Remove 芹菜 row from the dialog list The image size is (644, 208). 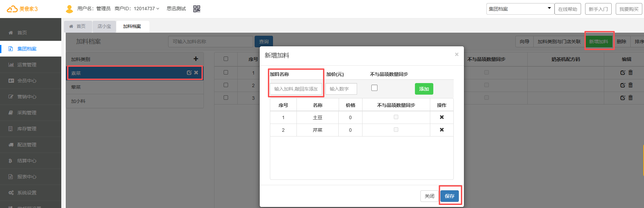coord(441,130)
